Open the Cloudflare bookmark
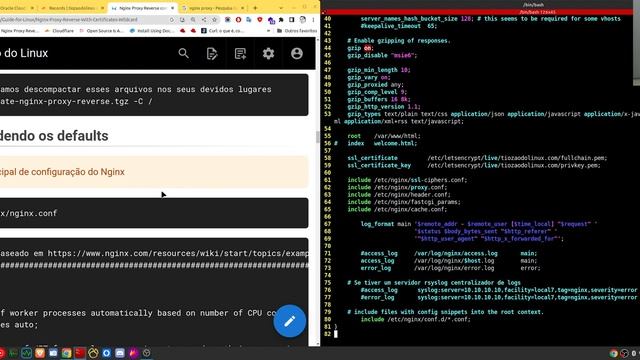This screenshot has height=360, width=640. (59, 31)
